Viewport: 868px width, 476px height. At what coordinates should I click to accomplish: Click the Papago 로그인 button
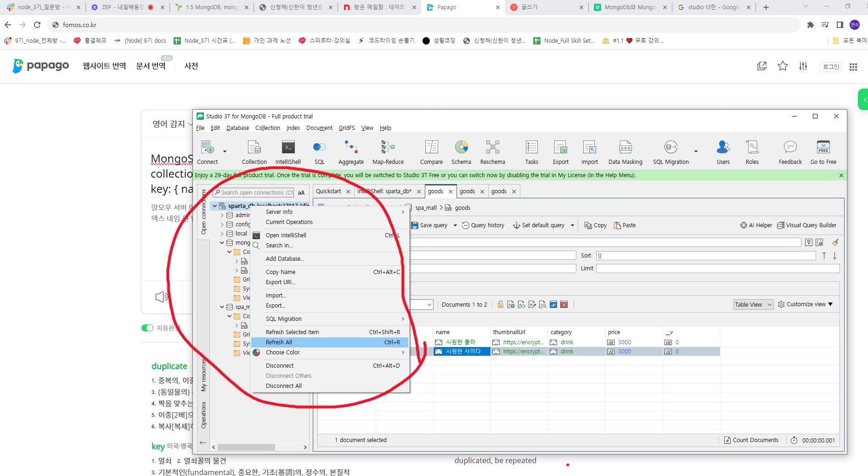pyautogui.click(x=830, y=67)
